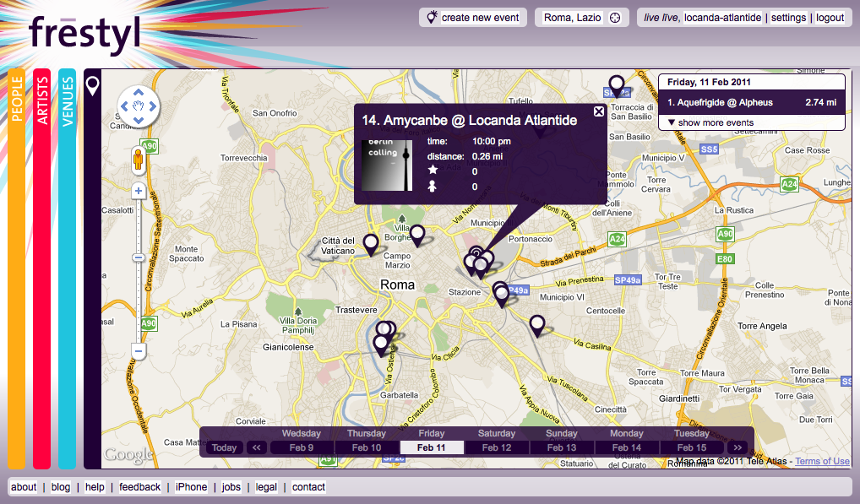860x504 pixels.
Task: Pan the map right with the arrow
Action: click(x=152, y=106)
